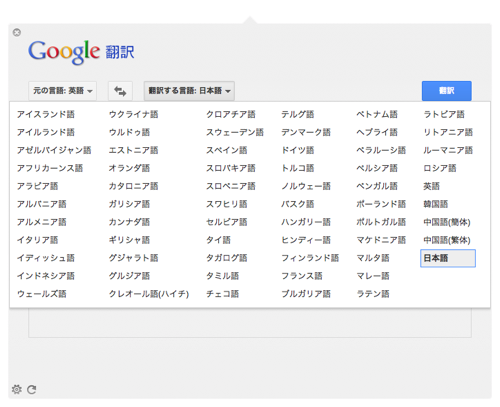Click the swap languages arrows icon
The height and width of the screenshot is (407, 500).
click(x=120, y=91)
